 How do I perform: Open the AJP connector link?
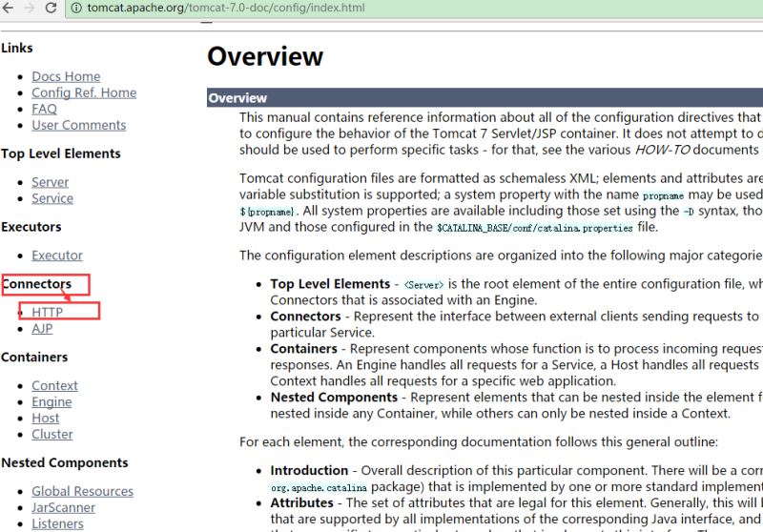click(x=42, y=328)
